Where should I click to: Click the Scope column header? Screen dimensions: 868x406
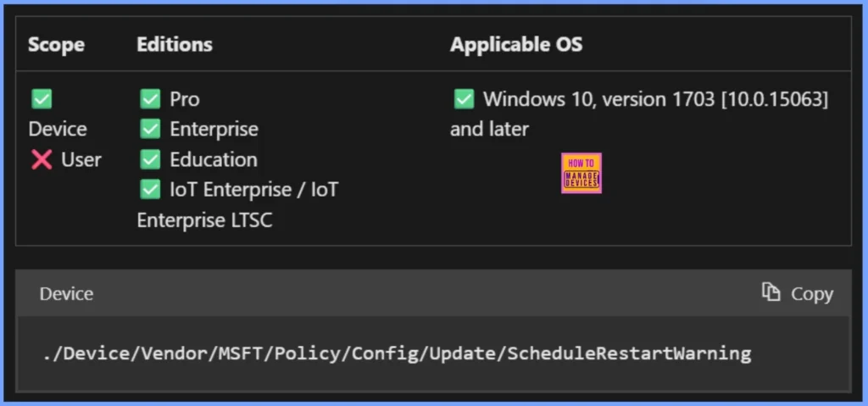coord(58,44)
